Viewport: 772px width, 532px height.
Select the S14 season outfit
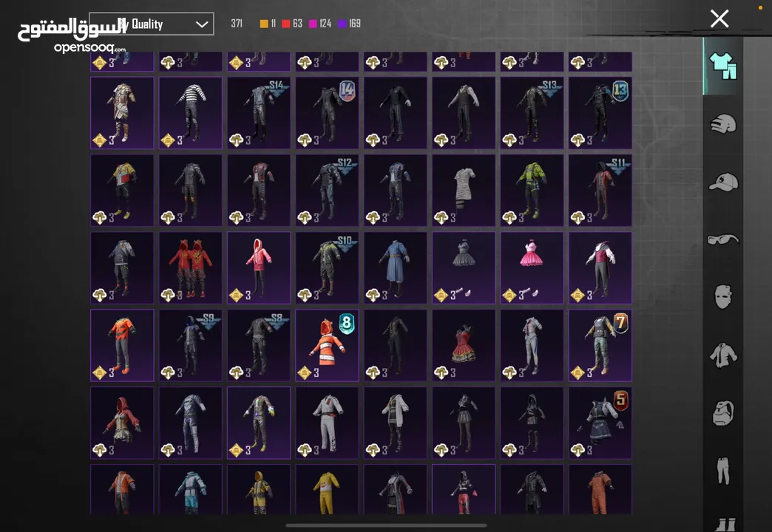click(259, 113)
